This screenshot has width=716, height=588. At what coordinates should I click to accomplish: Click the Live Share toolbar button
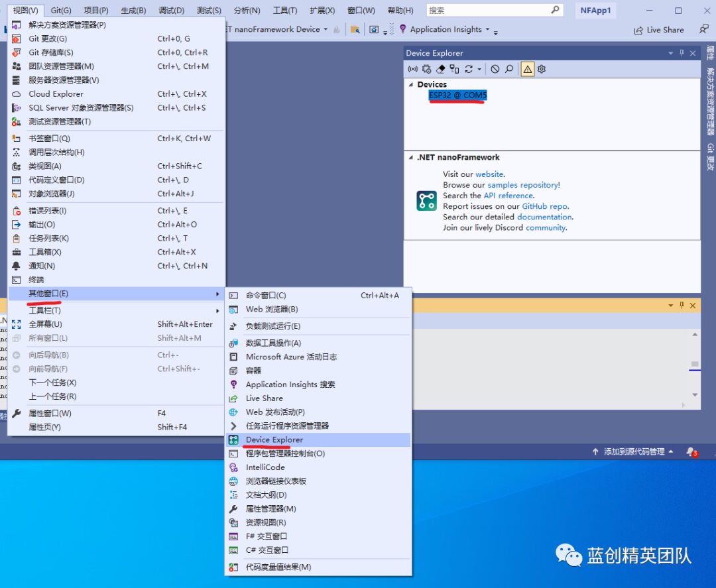[x=659, y=30]
